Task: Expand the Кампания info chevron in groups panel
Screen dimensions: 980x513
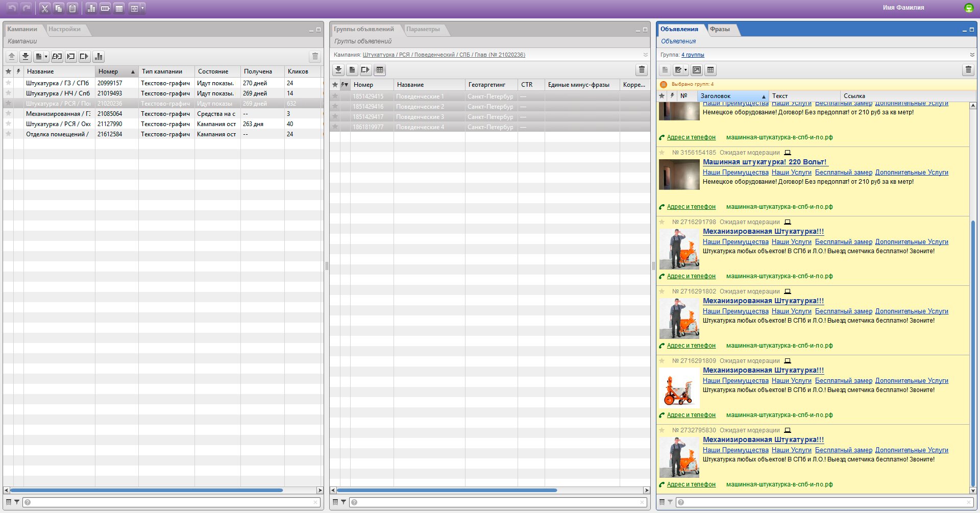Action: [x=645, y=55]
